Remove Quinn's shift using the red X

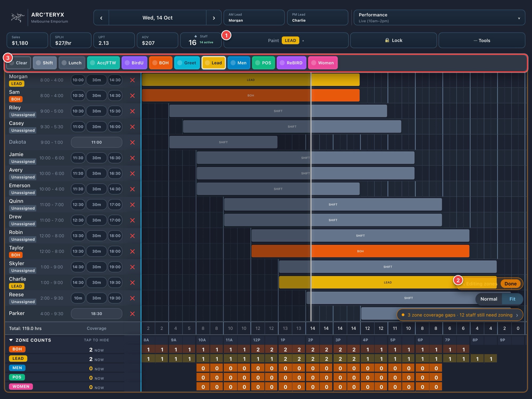point(132,205)
